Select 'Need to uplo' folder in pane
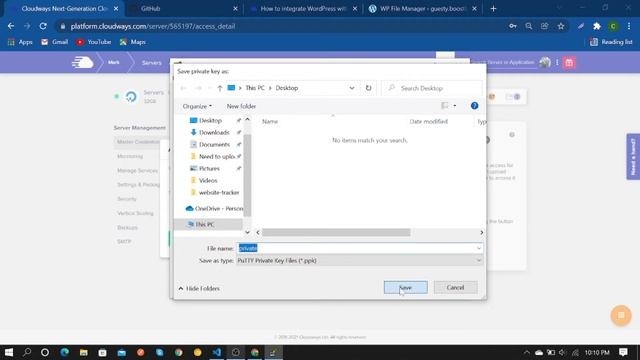 tap(216, 156)
